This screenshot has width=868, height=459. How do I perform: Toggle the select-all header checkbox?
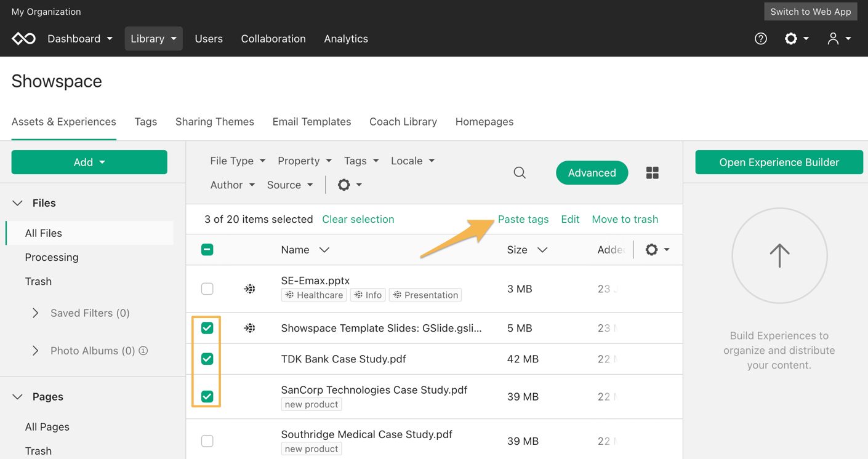pyautogui.click(x=207, y=249)
